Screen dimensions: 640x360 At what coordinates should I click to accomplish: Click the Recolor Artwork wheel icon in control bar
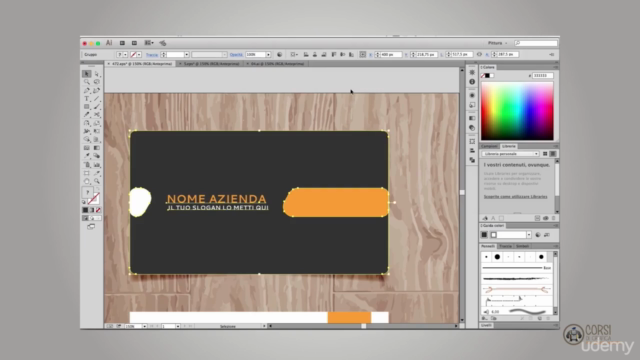pos(280,54)
